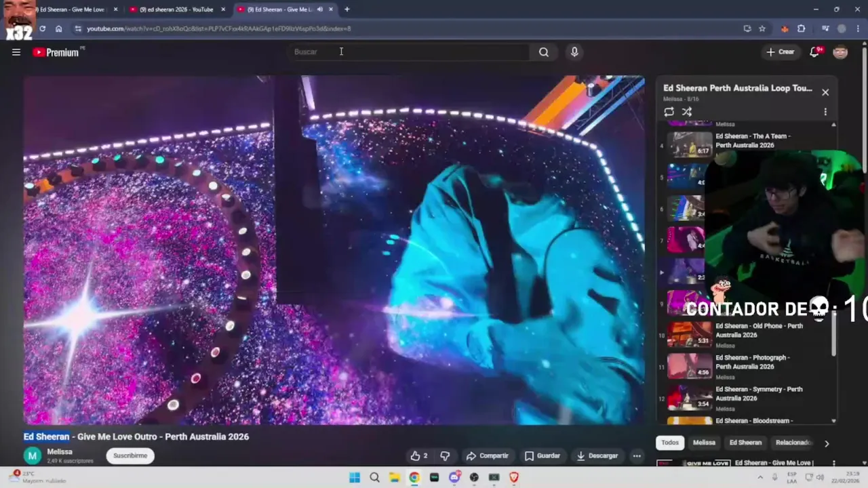
Task: Open the account avatar menu
Action: pyautogui.click(x=840, y=52)
